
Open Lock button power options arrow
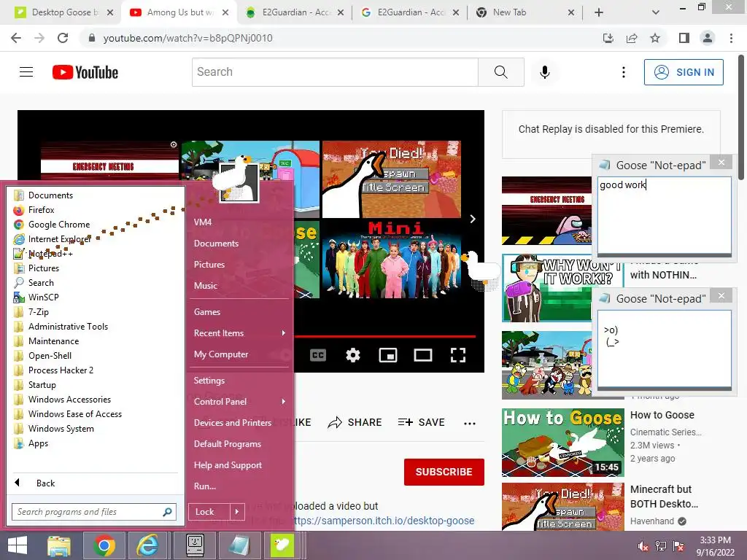[237, 512]
